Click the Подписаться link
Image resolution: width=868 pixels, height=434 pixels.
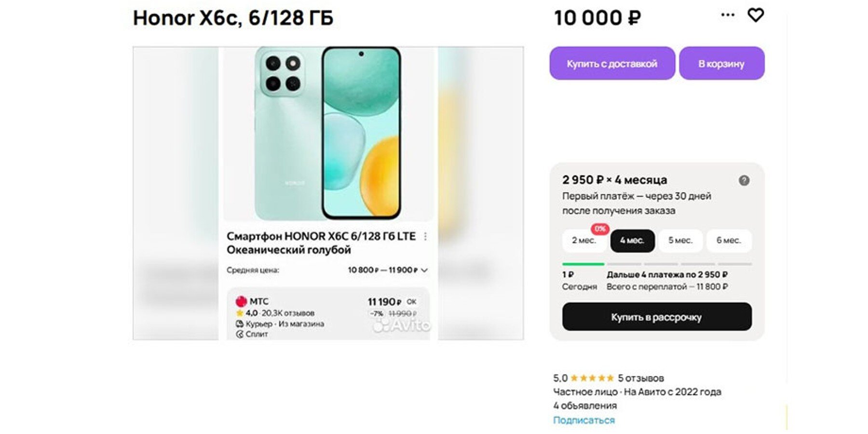(584, 420)
